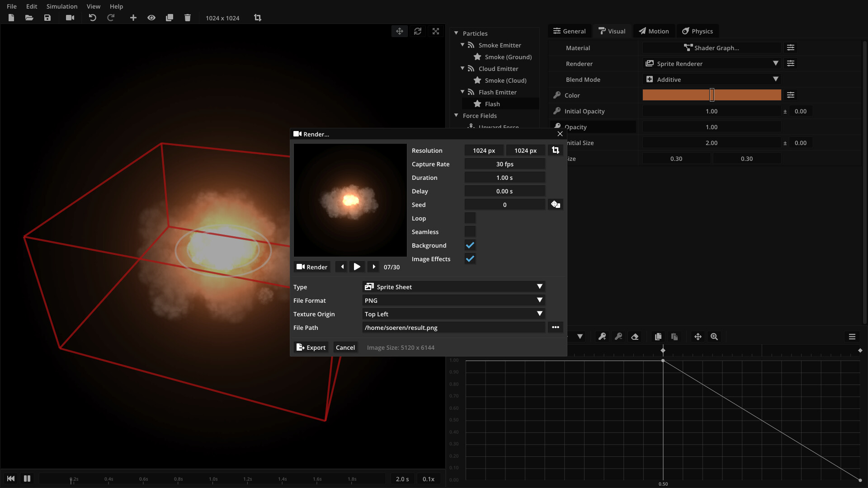Open the Material settings sliders icon

(791, 48)
